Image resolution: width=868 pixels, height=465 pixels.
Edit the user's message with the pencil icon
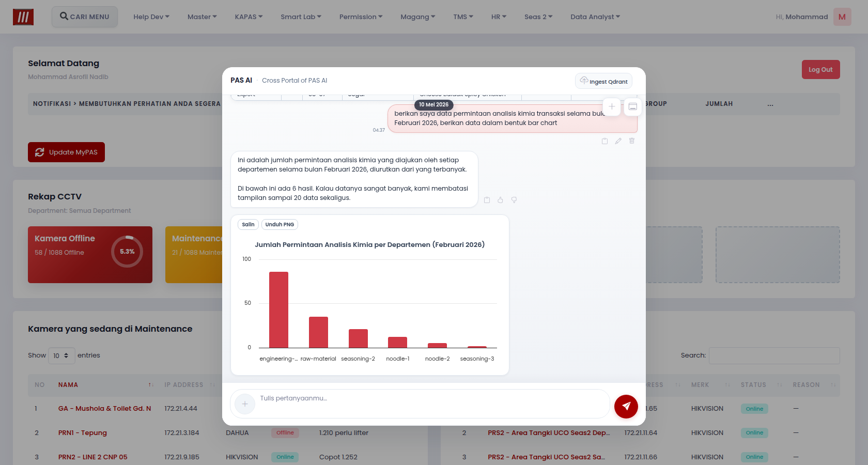coord(618,141)
